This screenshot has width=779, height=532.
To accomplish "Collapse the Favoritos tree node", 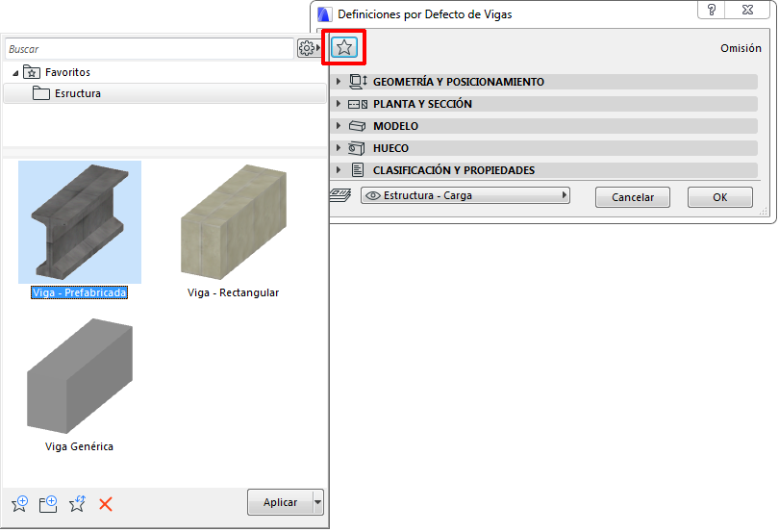I will click(x=15, y=73).
